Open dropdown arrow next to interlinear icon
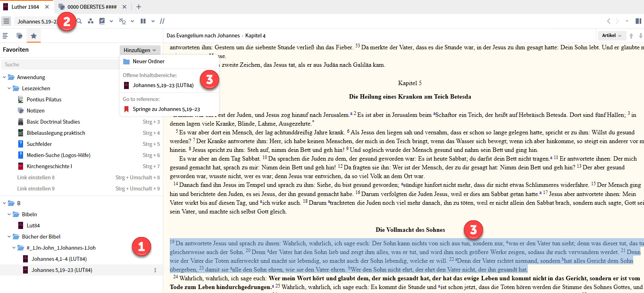The width and height of the screenshot is (644, 293). pos(132,21)
